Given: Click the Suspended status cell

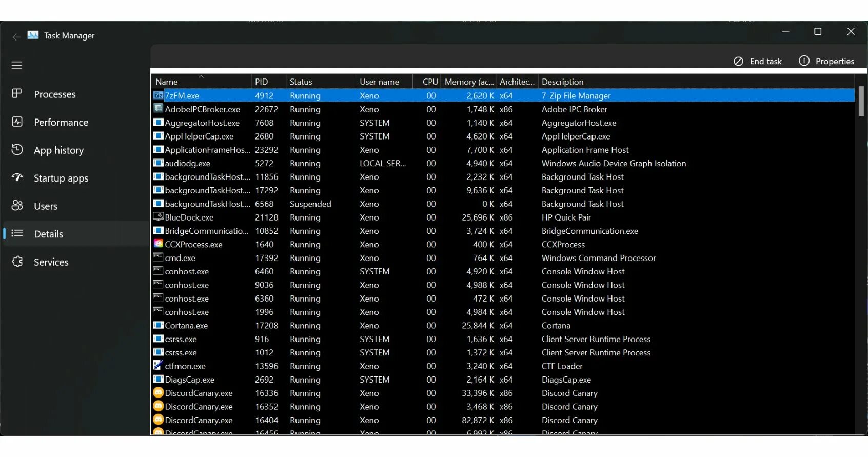Looking at the screenshot, I should [310, 204].
